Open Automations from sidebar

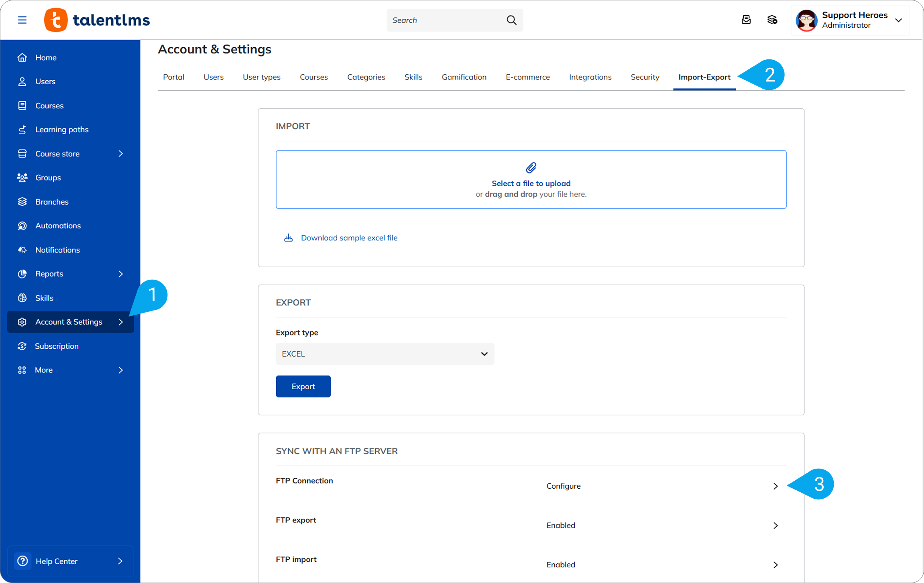click(x=58, y=225)
